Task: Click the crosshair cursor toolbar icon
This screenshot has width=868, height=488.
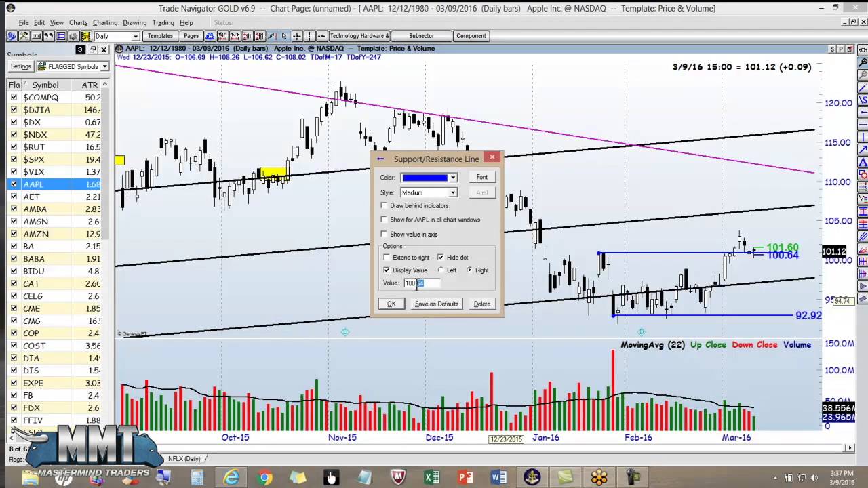Action: [x=296, y=35]
